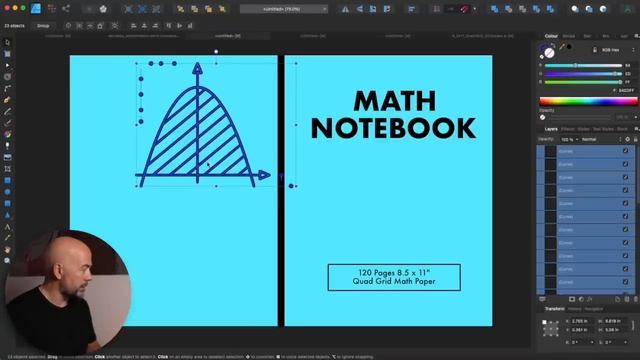This screenshot has width=640, height=360.
Task: Select the View hand tool
Action: (7, 249)
